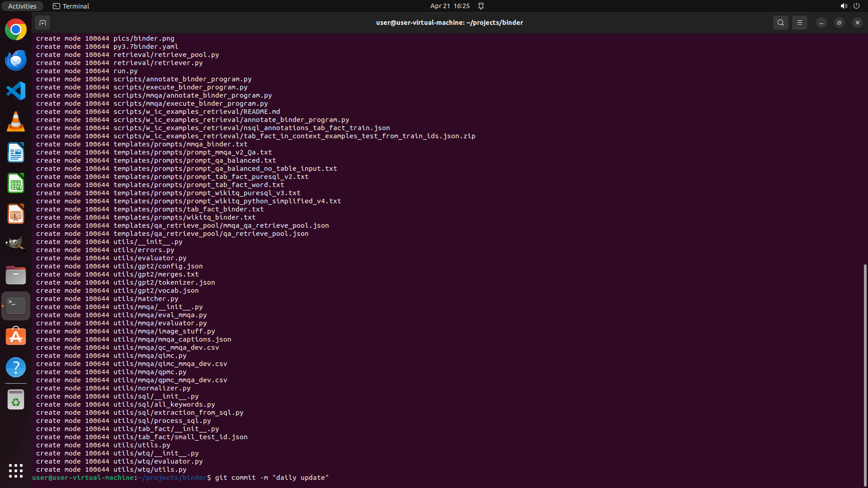Open LibreOffice Calc spreadsheet
The width and height of the screenshot is (868, 488).
point(16,183)
